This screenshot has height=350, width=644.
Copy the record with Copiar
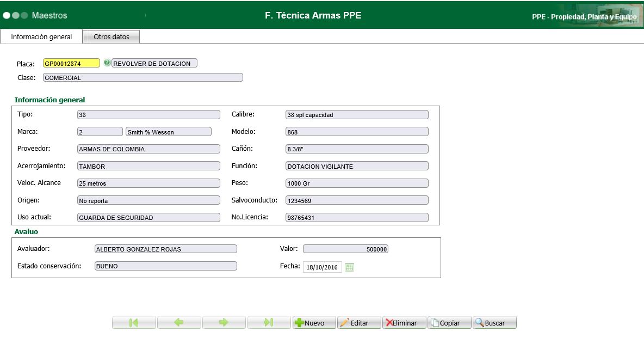449,323
